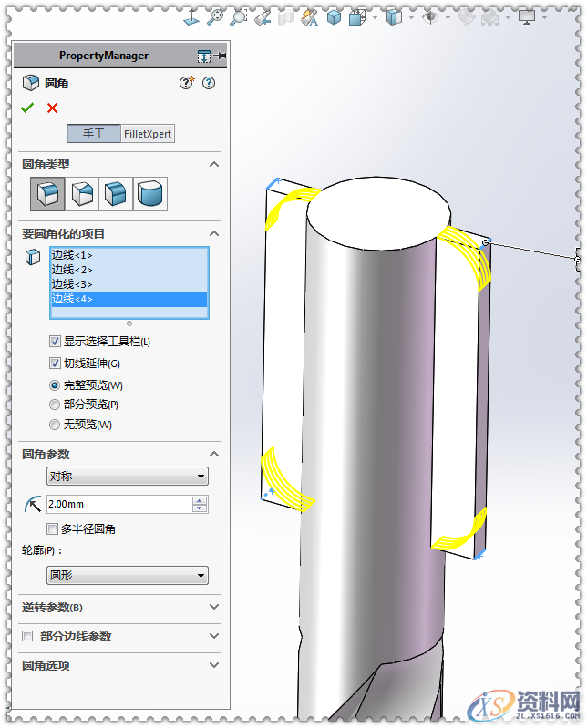Select face fillet type icon

coord(116,194)
